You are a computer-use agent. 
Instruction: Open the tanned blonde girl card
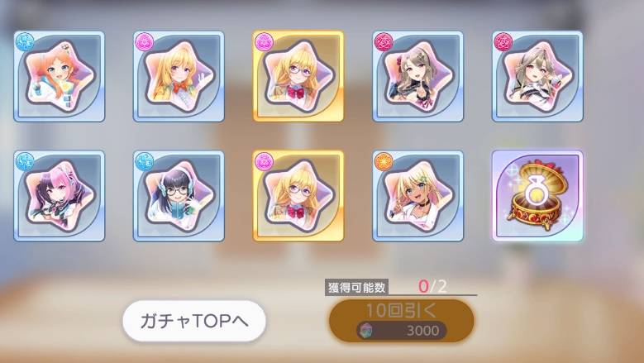[x=417, y=196]
